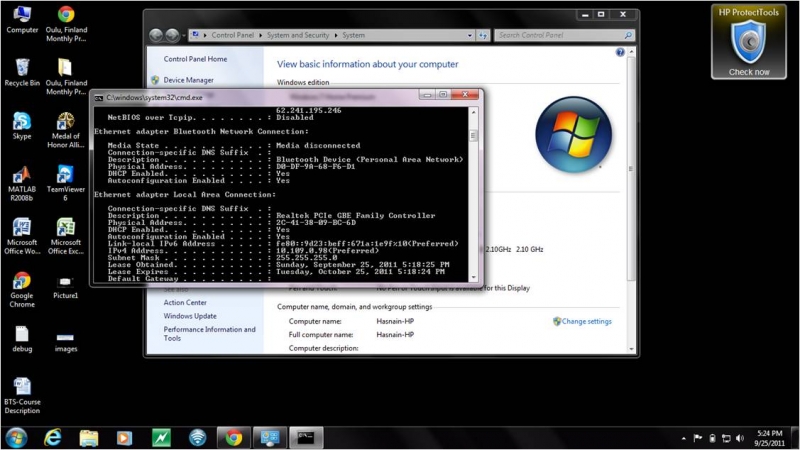The width and height of the screenshot is (800, 450).
Task: Open the Recycle Bin icon
Action: click(21, 71)
